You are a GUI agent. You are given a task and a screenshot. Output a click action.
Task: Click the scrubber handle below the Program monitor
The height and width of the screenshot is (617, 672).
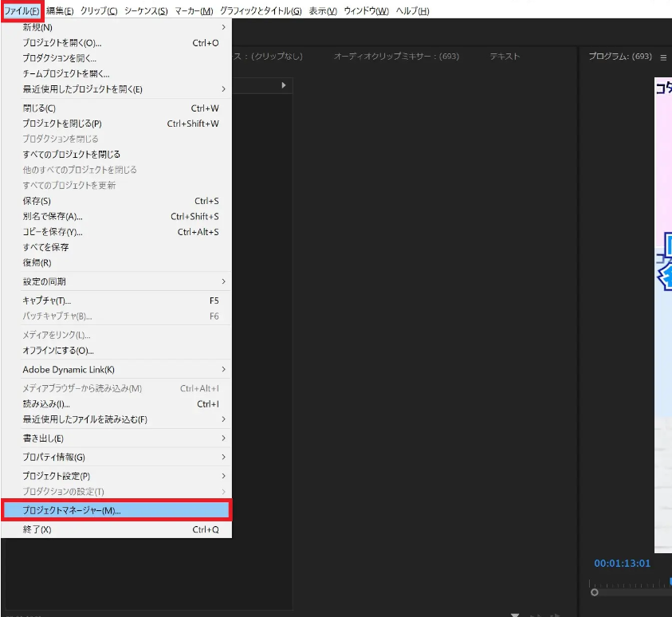point(594,592)
